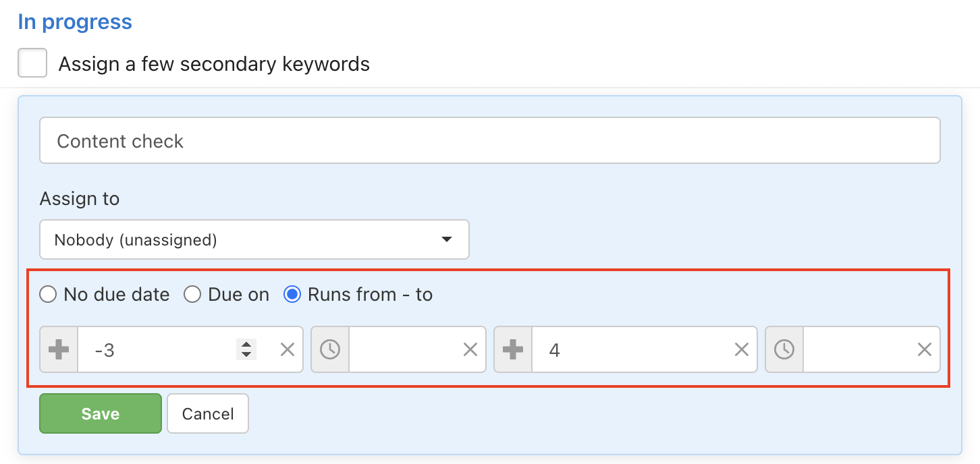Select the 'No due date' radio option

click(47, 295)
